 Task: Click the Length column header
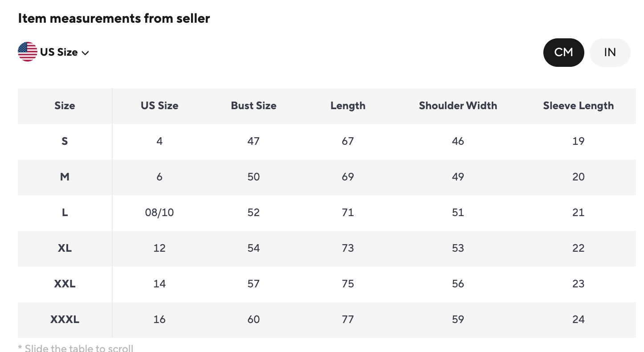[x=348, y=106]
